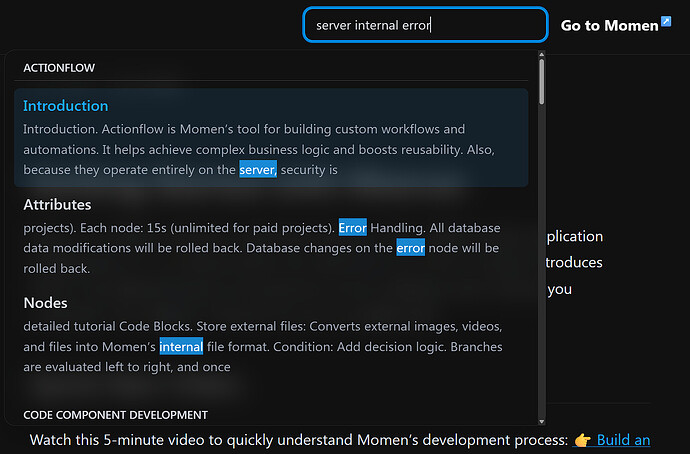Open the Nodes search result title
The width and height of the screenshot is (690, 454).
(45, 302)
